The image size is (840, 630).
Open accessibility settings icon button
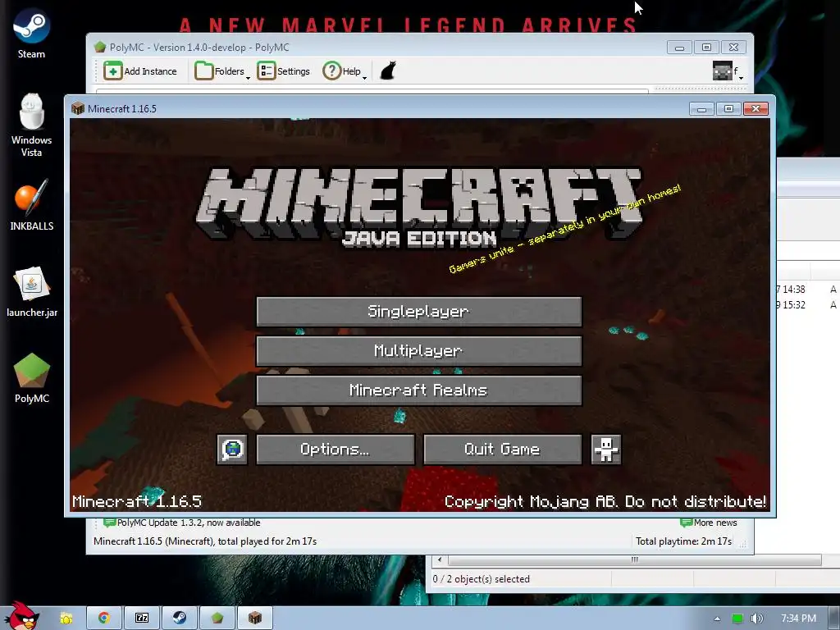click(x=606, y=449)
